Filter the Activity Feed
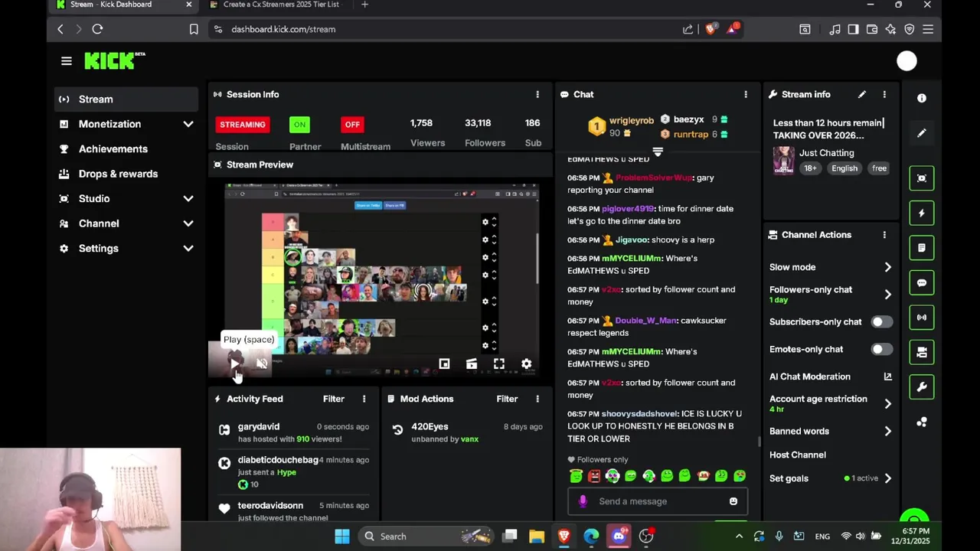Image resolution: width=980 pixels, height=551 pixels. [x=334, y=399]
